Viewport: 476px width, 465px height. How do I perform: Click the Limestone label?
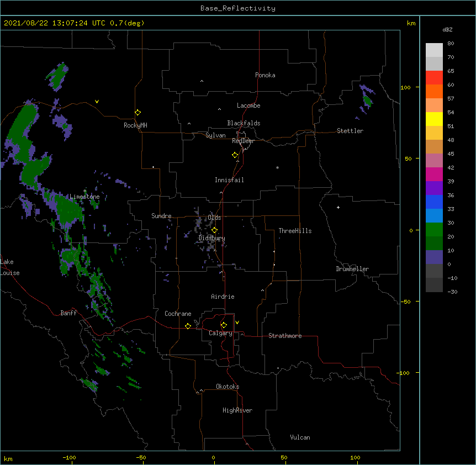pos(84,197)
